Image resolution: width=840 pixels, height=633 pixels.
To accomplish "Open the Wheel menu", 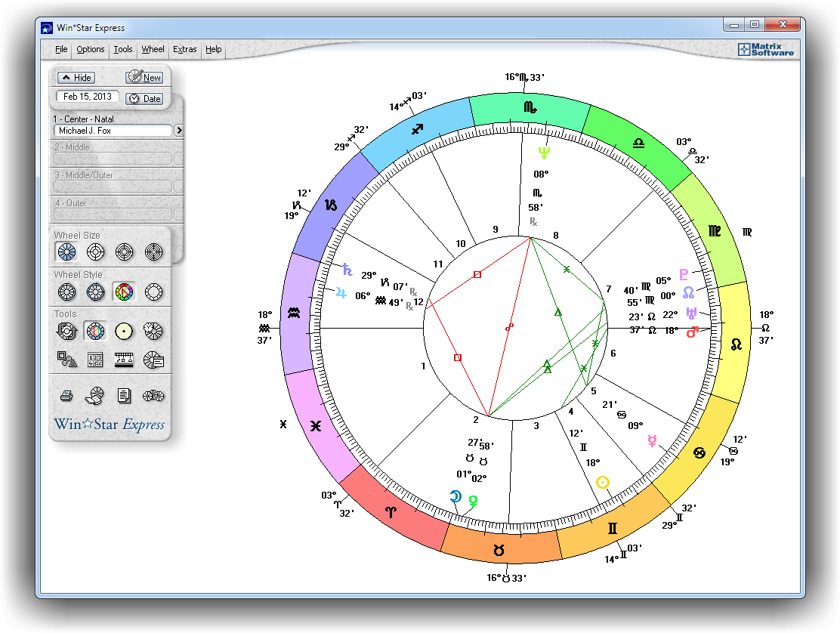I will click(152, 49).
